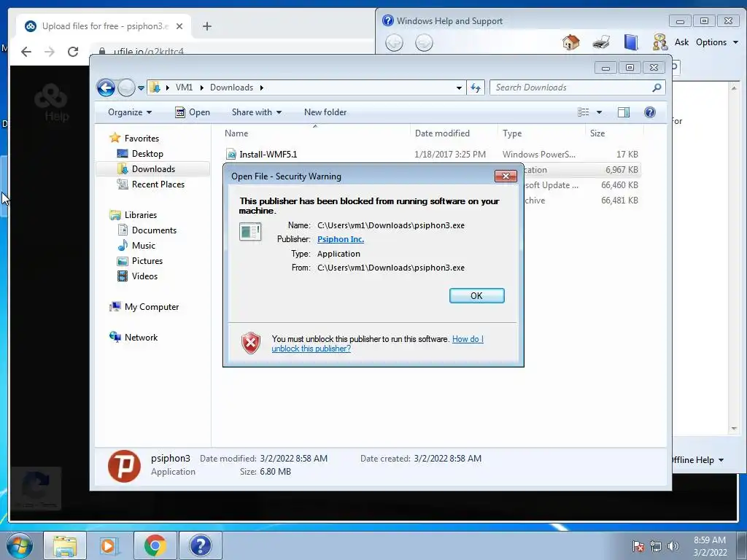Click the 66,460 KB size cell
The image size is (747, 560).
point(619,185)
